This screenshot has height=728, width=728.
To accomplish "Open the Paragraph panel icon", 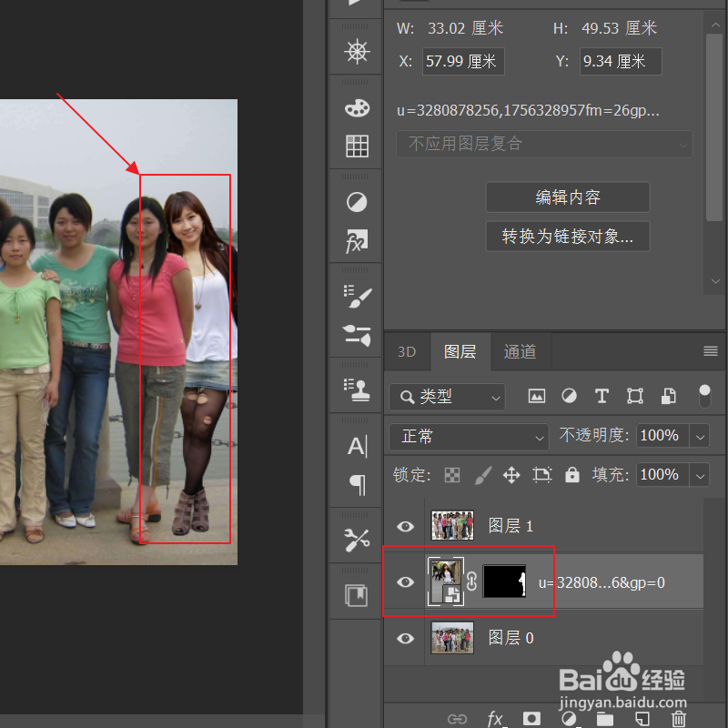I will tap(357, 485).
